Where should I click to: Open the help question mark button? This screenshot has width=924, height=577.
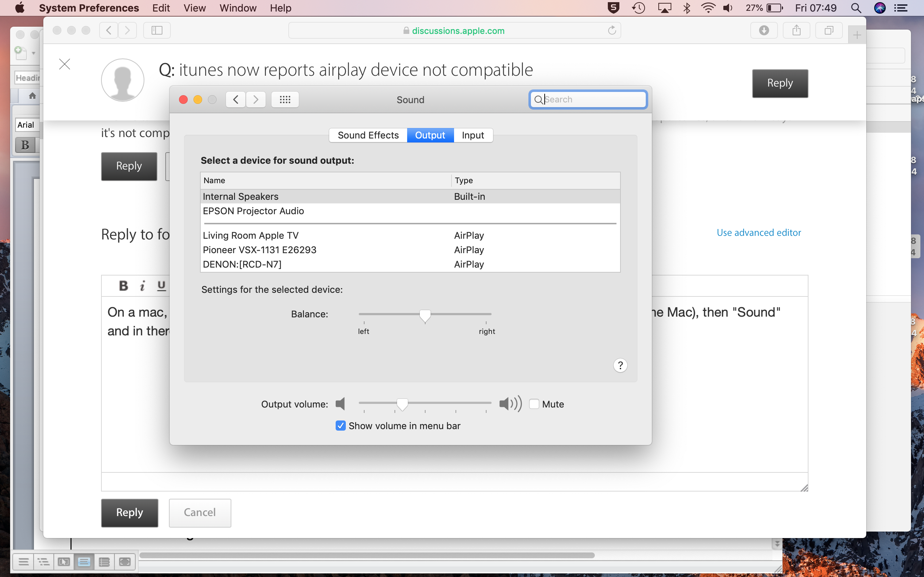620,365
